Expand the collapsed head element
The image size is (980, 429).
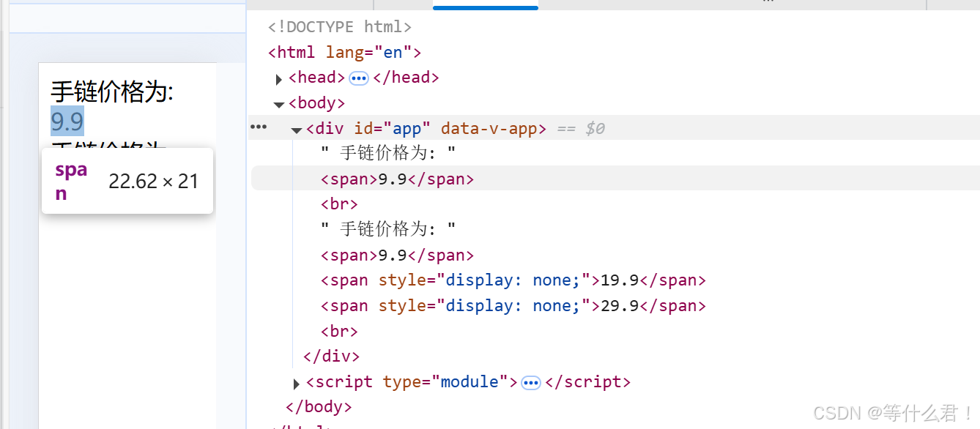tap(279, 78)
